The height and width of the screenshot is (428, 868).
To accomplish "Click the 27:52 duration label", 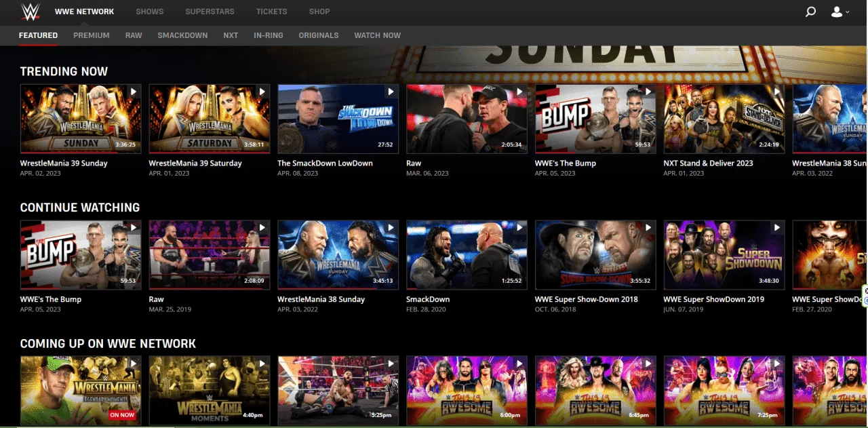I will tap(385, 144).
